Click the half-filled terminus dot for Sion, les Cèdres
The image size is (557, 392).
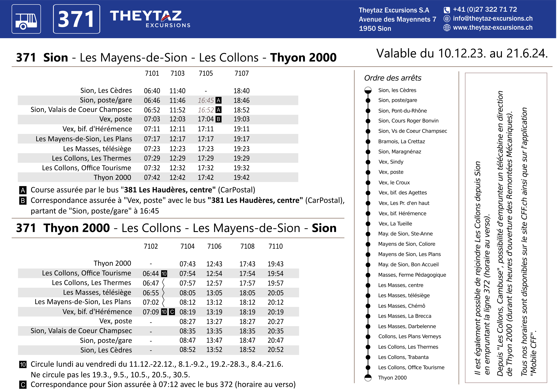[368, 90]
